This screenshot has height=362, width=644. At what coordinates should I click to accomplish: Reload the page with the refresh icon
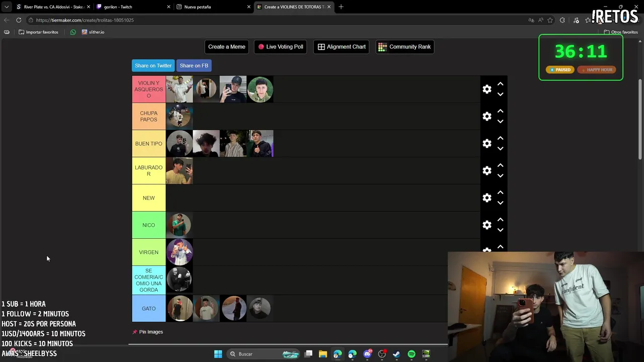click(x=19, y=20)
